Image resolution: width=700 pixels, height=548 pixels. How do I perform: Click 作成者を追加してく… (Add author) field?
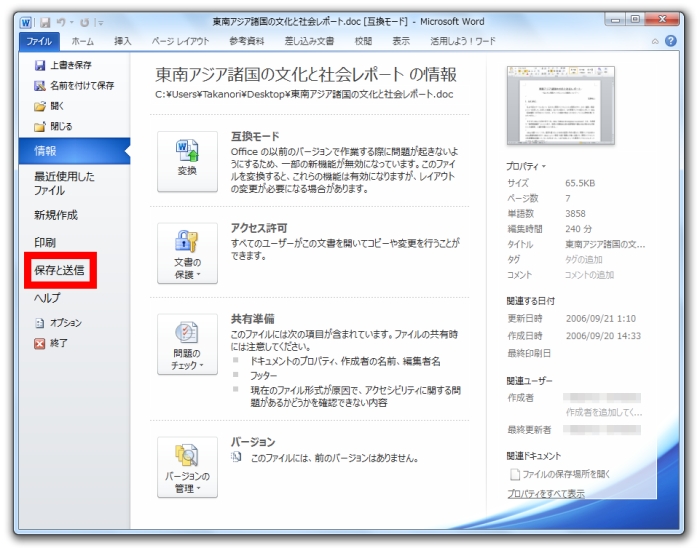point(604,412)
